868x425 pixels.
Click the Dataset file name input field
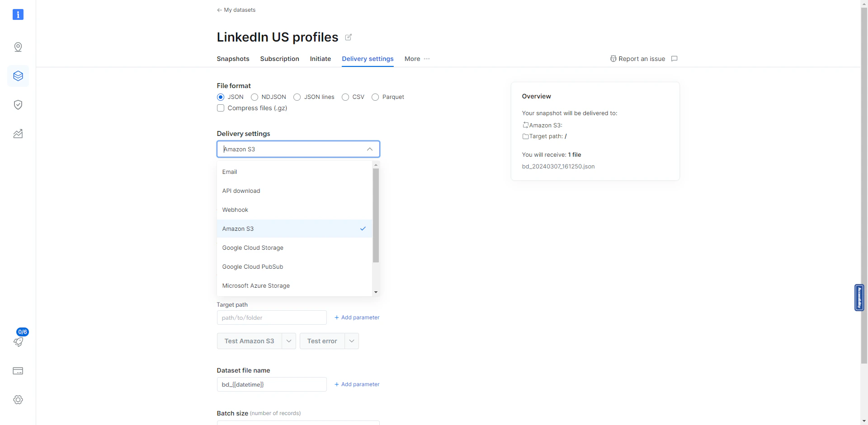[x=272, y=384]
